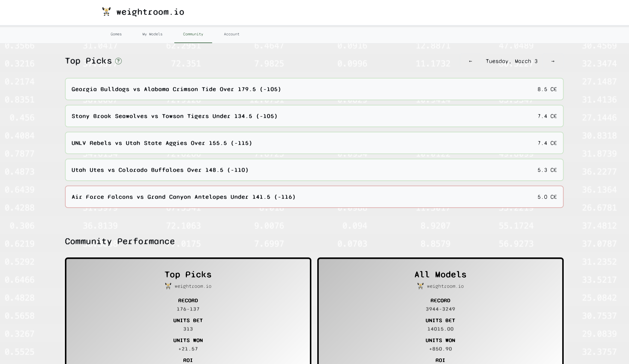Open the Top Picks help tooltip
This screenshot has width=629, height=364.
tap(118, 61)
